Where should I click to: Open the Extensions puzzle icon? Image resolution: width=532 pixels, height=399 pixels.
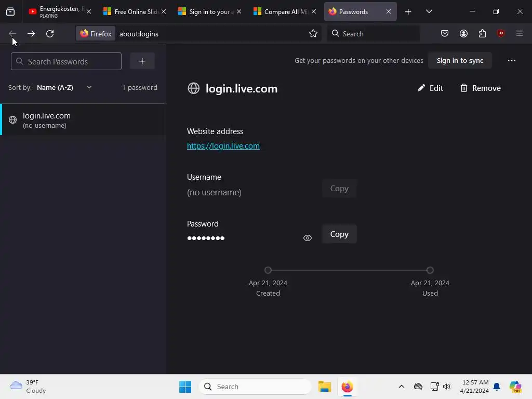tap(482, 33)
